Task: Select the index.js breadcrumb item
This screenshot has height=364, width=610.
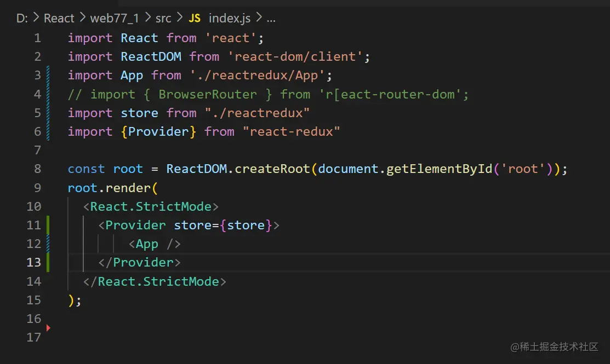Action: tap(230, 18)
